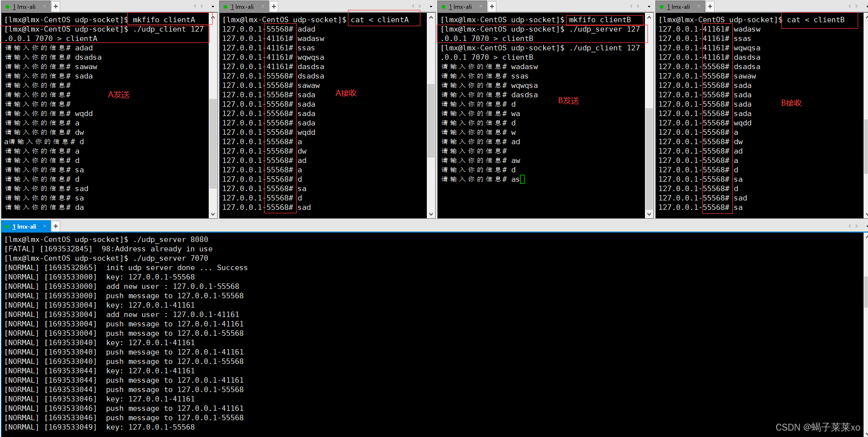Click the 'mkfifo clientA' command text
Screen dimensions: 868x437
click(x=164, y=20)
